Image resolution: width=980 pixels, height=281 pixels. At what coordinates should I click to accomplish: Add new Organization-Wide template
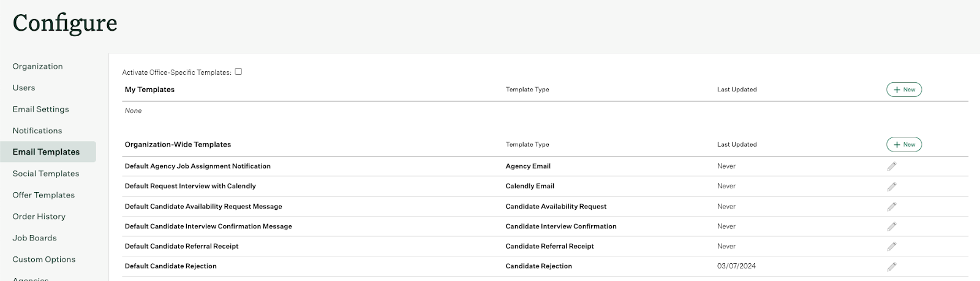[x=904, y=145]
